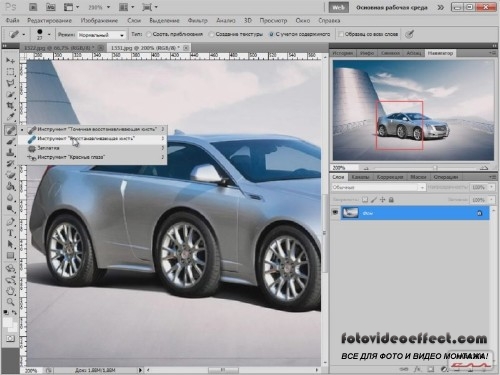
Task: Hide the background layer via eye icon
Action: pos(335,212)
